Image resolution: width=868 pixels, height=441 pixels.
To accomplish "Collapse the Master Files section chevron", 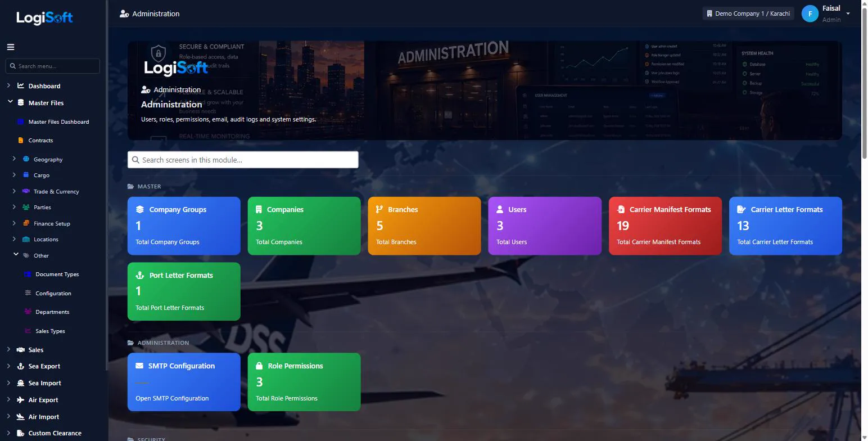I will click(10, 102).
